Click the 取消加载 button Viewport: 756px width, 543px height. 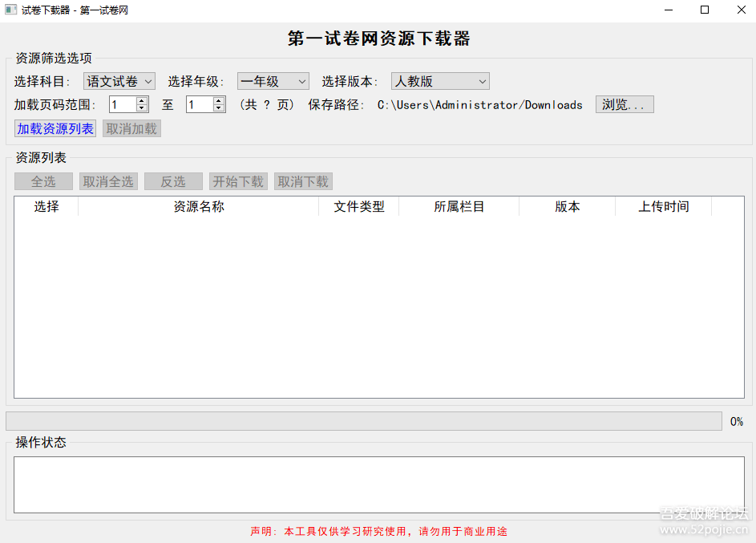(x=131, y=129)
